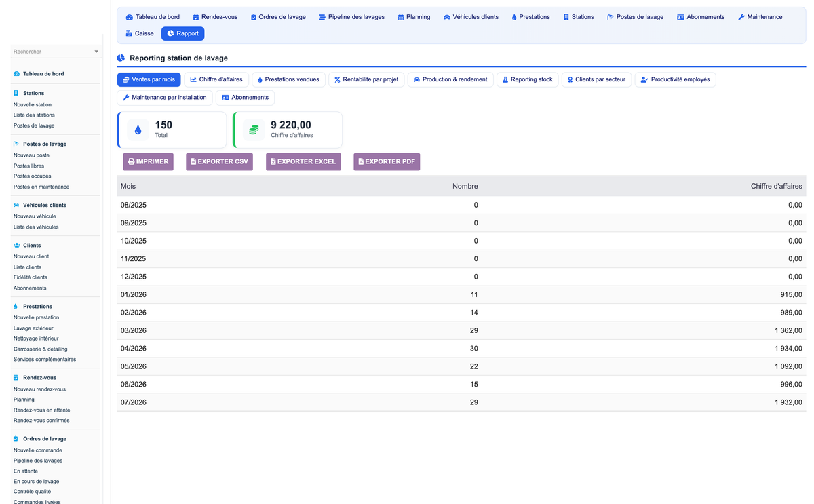Click the EXPORTER CSV button
The image size is (814, 504).
coord(219,161)
